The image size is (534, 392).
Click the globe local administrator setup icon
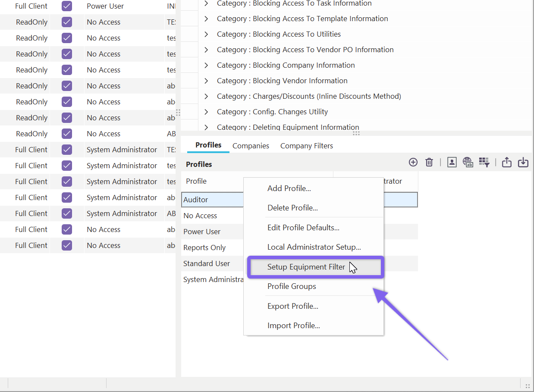468,162
